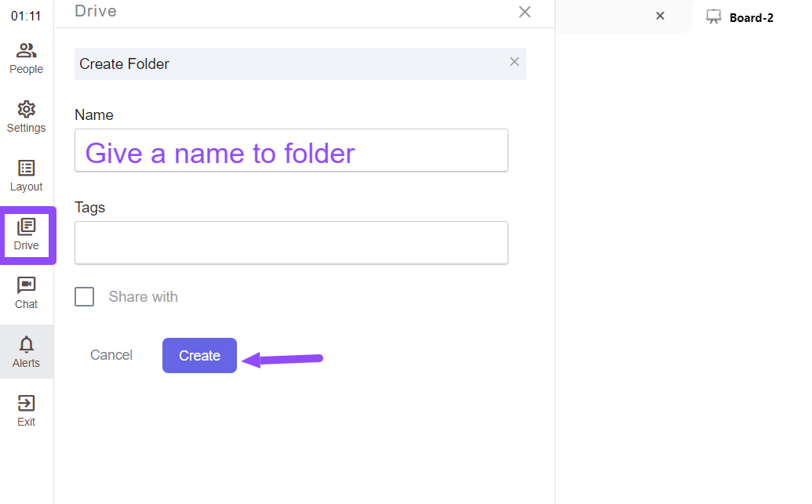Close the Drive panel with its X
This screenshot has height=504, width=812.
pos(525,12)
